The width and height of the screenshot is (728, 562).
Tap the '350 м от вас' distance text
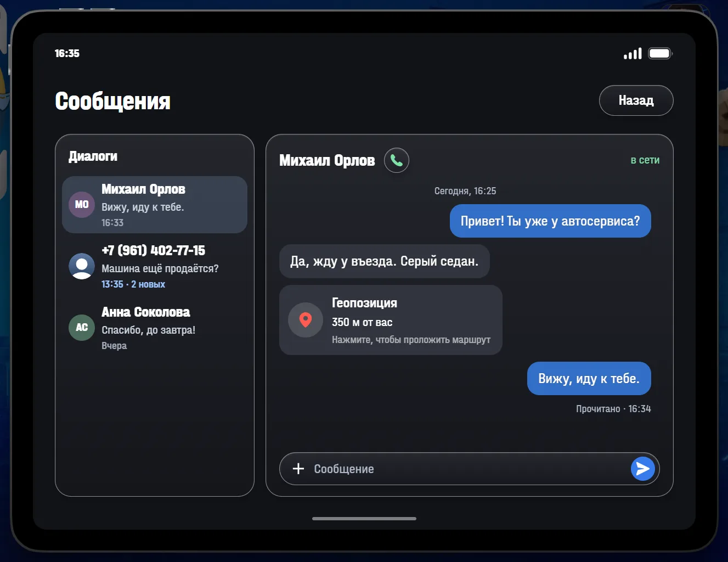click(362, 322)
